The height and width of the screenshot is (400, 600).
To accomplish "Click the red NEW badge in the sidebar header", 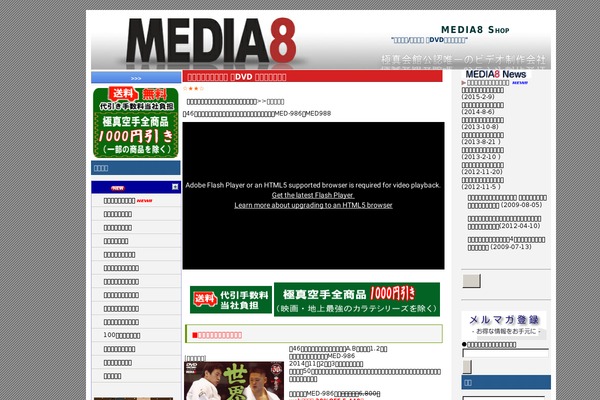I will click(117, 188).
